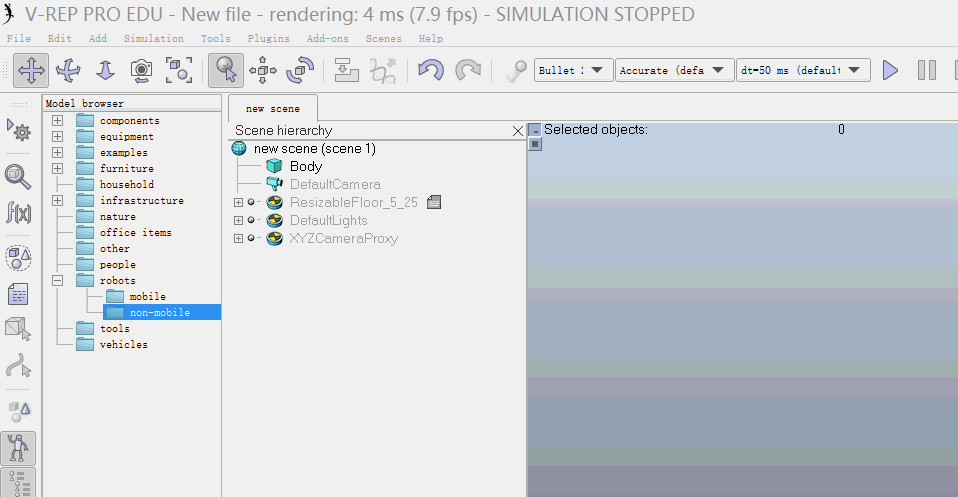
Task: Select the camera pan tool
Action: (31, 70)
